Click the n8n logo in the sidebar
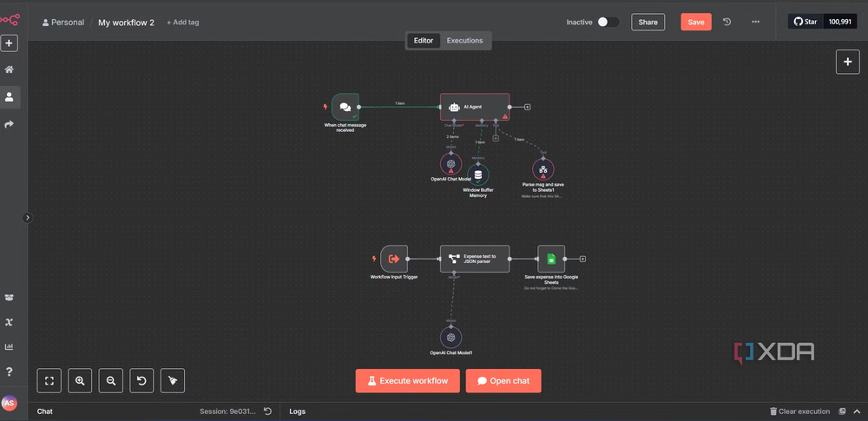Viewport: 868px width, 421px height. point(10,20)
